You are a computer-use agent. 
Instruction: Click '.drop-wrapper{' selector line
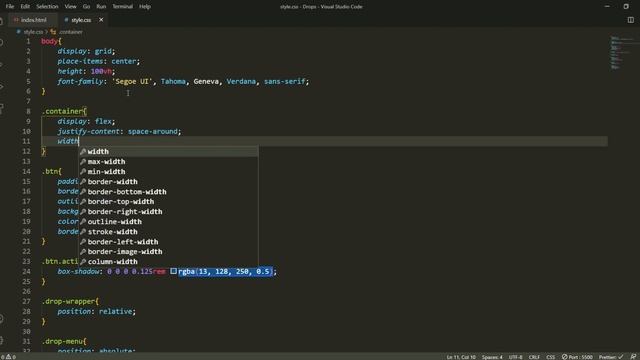click(x=70, y=301)
